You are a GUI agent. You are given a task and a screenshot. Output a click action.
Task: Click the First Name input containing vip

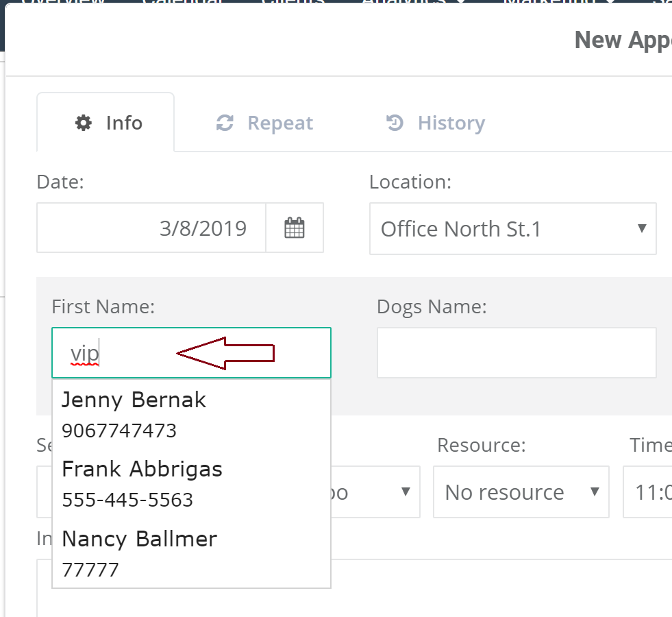tap(191, 353)
